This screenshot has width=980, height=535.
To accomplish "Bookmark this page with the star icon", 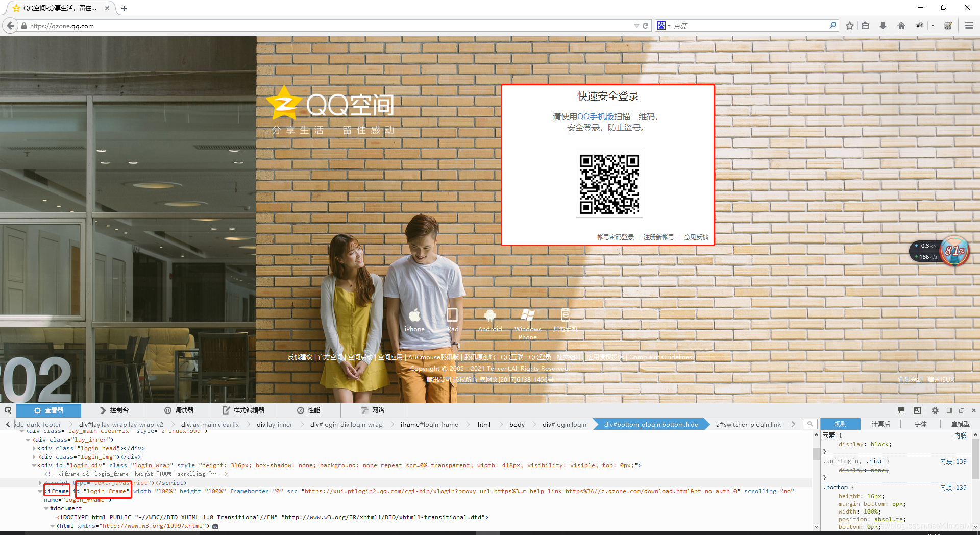I will pos(850,26).
